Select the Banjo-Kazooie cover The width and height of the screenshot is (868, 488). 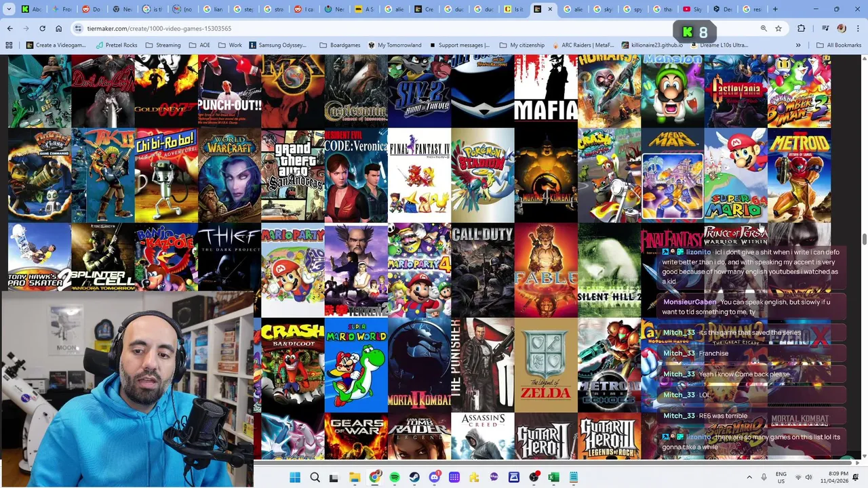166,258
